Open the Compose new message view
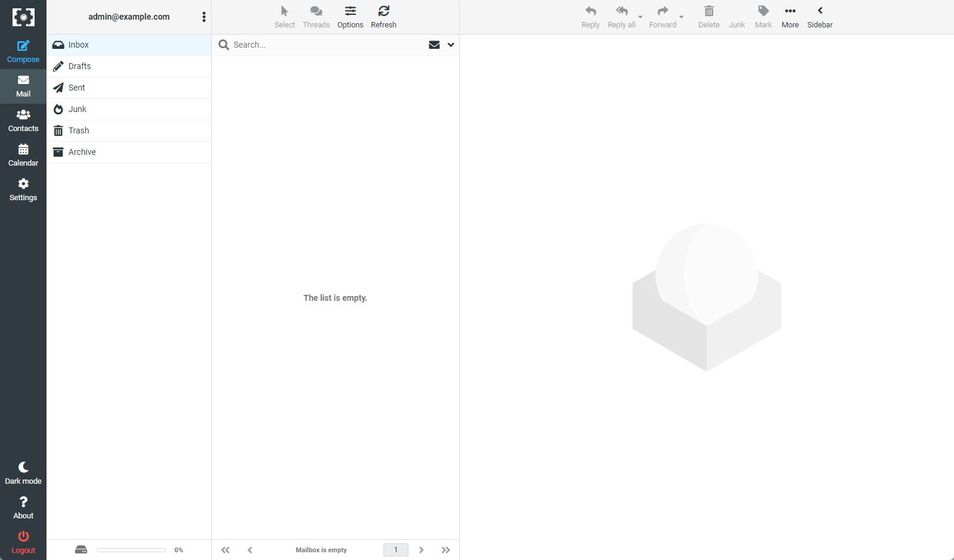The height and width of the screenshot is (560, 954). pyautogui.click(x=23, y=51)
